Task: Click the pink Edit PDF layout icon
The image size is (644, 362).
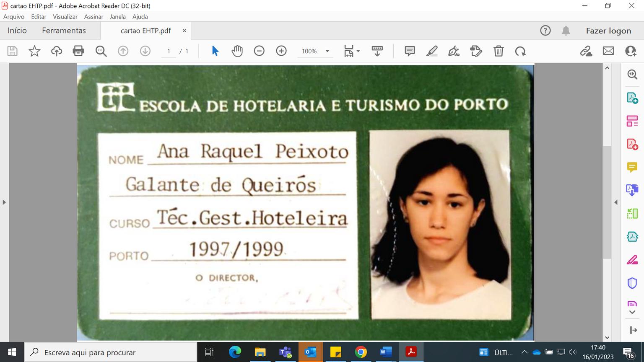Action: [632, 121]
